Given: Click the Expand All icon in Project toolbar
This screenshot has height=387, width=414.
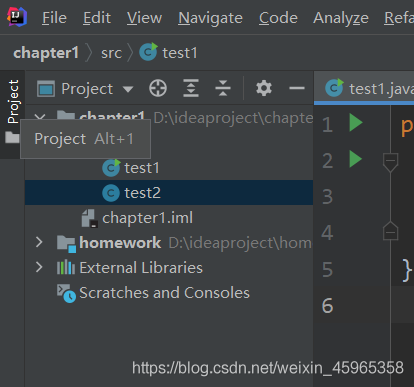Looking at the screenshot, I should (191, 88).
